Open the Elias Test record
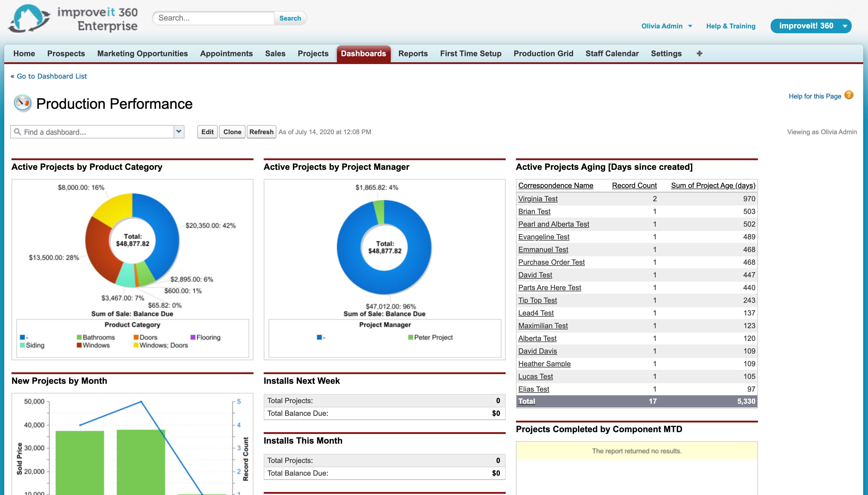The width and height of the screenshot is (868, 495). pos(534,389)
